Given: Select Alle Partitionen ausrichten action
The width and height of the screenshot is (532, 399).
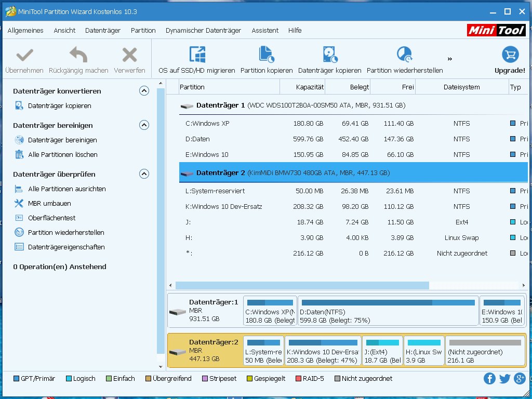Looking at the screenshot, I should tap(67, 189).
